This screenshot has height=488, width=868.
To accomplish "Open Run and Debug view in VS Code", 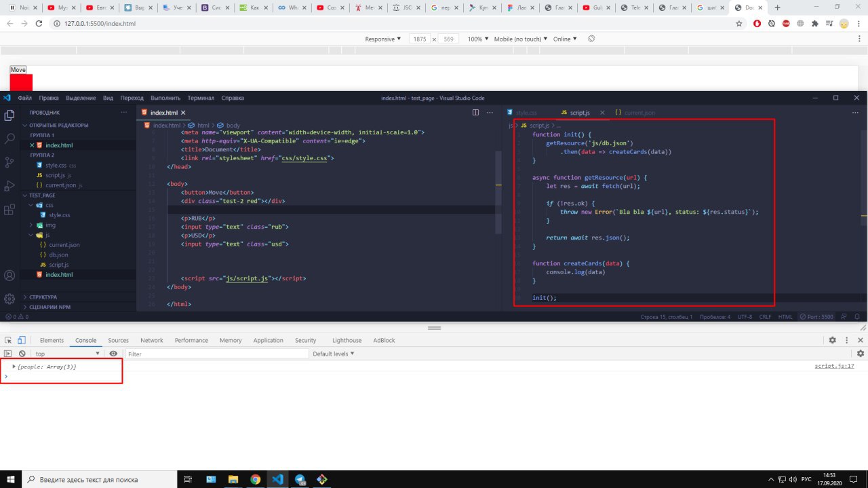I will point(9,186).
